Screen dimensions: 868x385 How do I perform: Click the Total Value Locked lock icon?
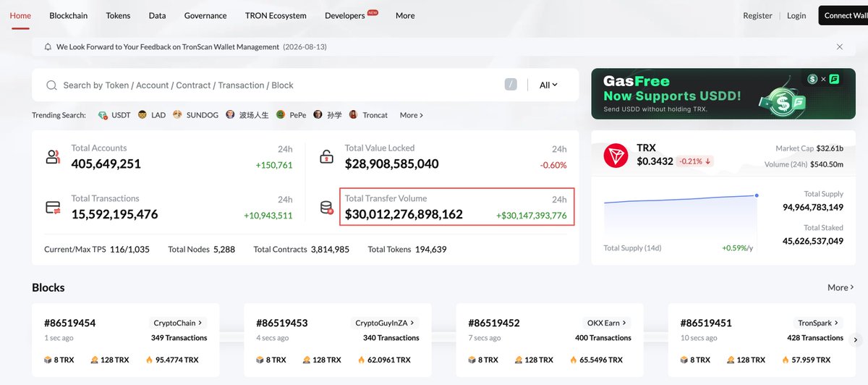(327, 156)
